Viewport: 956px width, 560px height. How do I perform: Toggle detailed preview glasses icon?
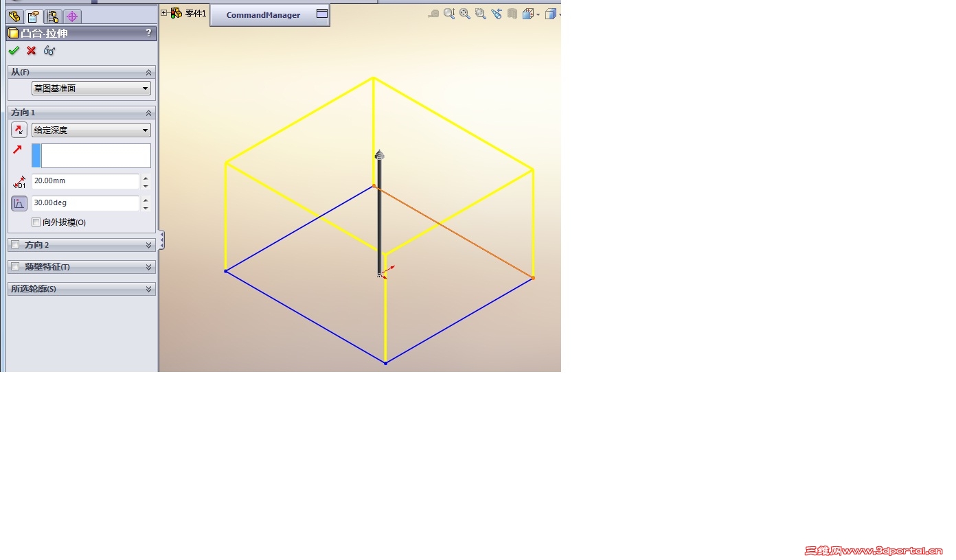[x=49, y=51]
